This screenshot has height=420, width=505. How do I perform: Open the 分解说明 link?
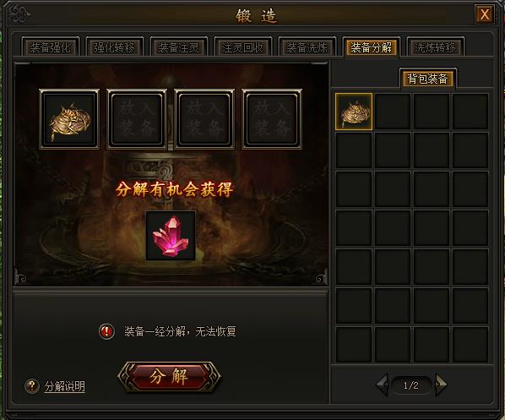point(65,386)
